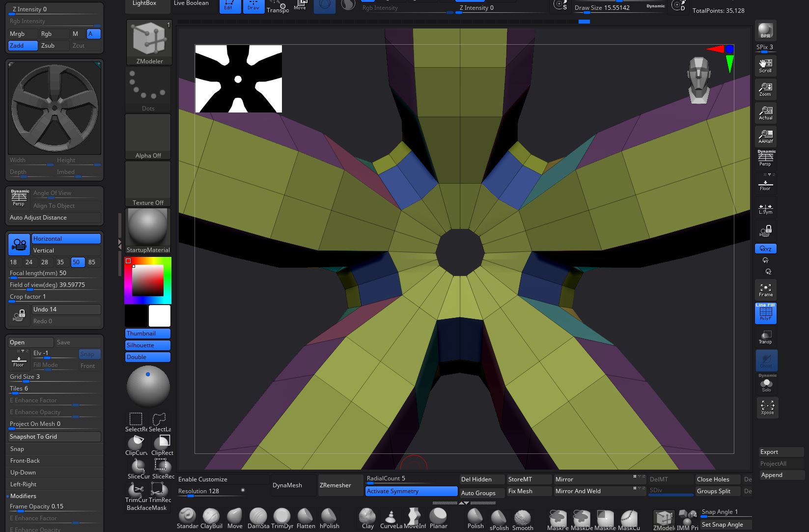Enable Zsub mode
Viewport: 809px width, 532px height.
click(x=54, y=46)
